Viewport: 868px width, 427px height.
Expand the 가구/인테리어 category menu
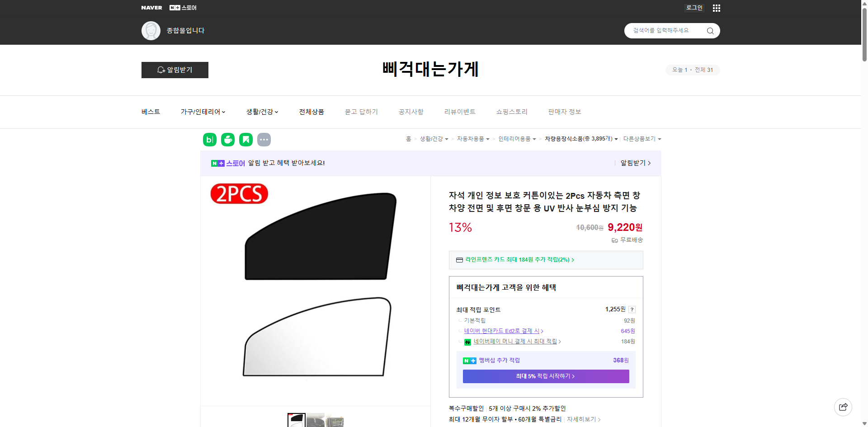pos(203,112)
